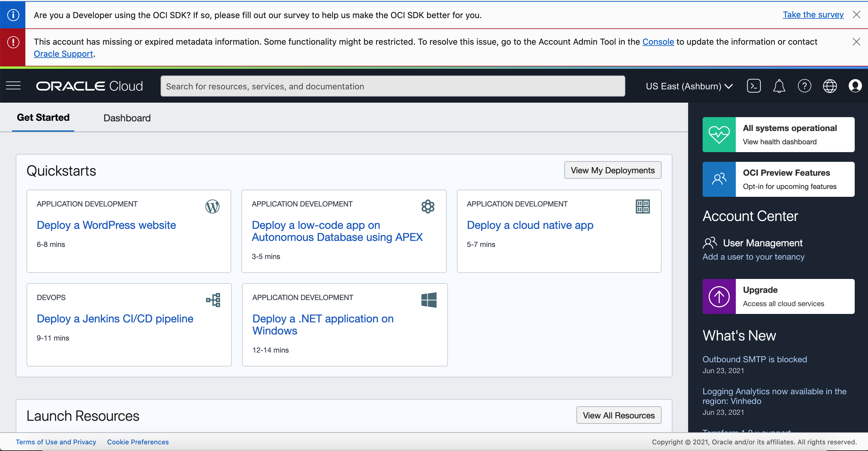868x451 pixels.
Task: Click Add a user to your tenancy
Action: (753, 257)
